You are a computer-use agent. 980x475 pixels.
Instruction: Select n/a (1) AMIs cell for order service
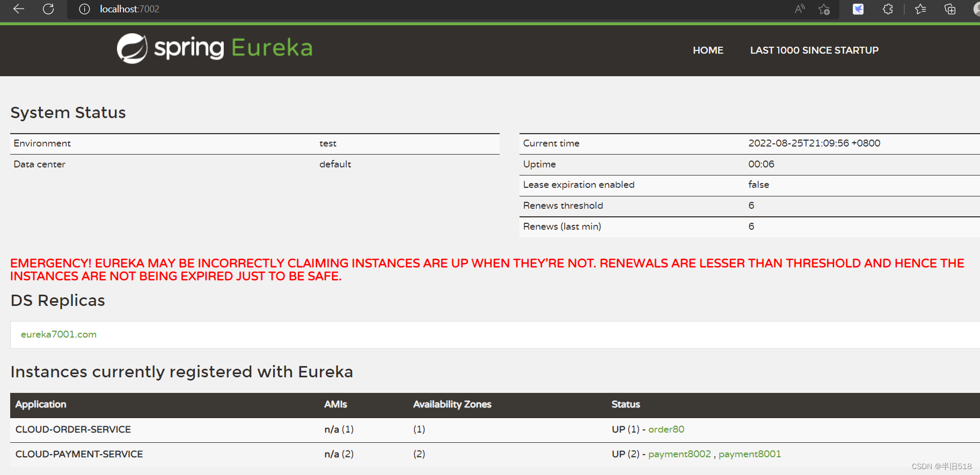pyautogui.click(x=339, y=429)
